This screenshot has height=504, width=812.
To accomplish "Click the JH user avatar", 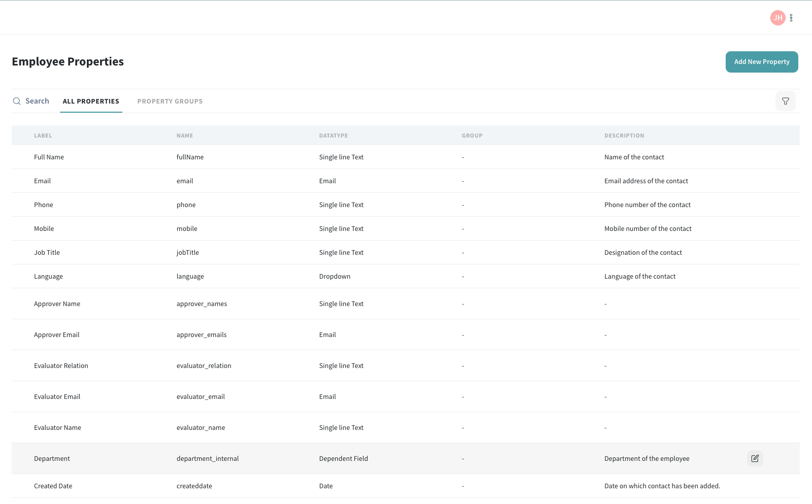I will click(x=777, y=18).
